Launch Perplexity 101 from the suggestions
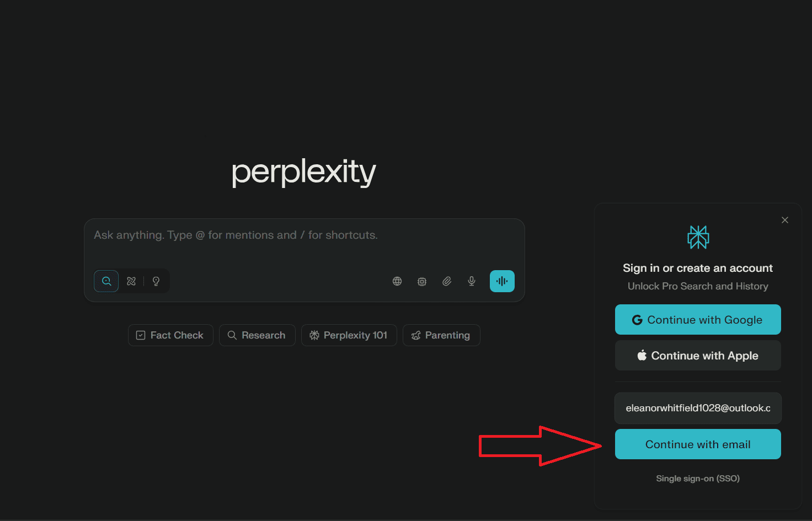812x521 pixels. (x=349, y=335)
